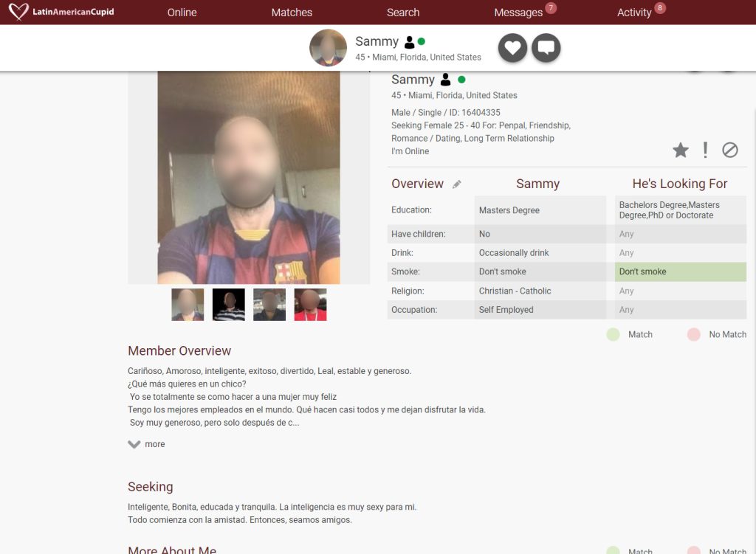Open the round avatar in the sticky header
The image size is (756, 554).
(x=328, y=48)
